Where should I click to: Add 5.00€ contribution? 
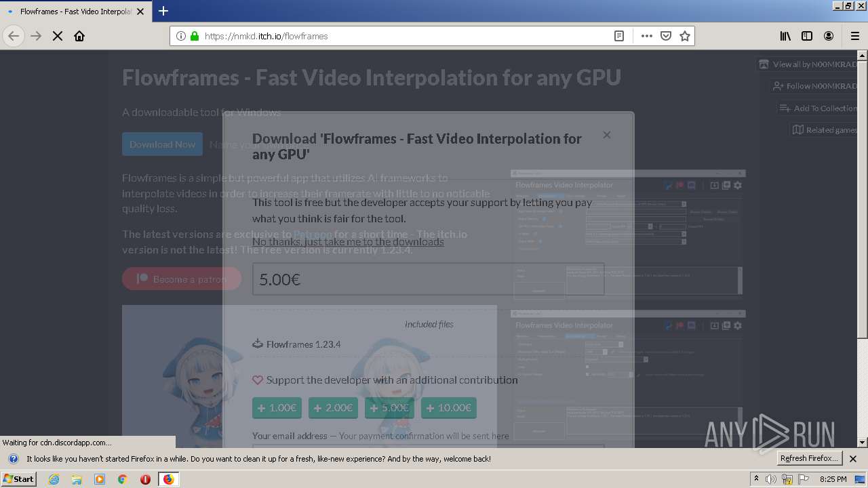[x=389, y=408]
